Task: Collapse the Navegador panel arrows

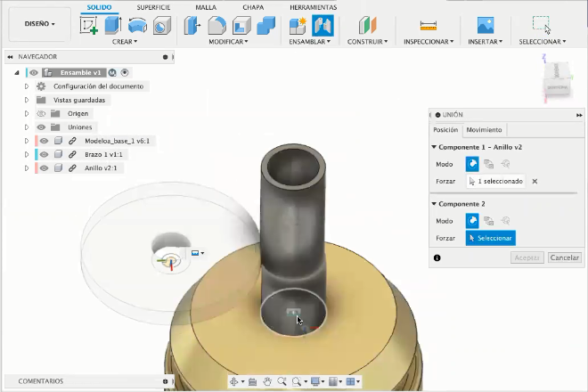Action: click(10, 57)
